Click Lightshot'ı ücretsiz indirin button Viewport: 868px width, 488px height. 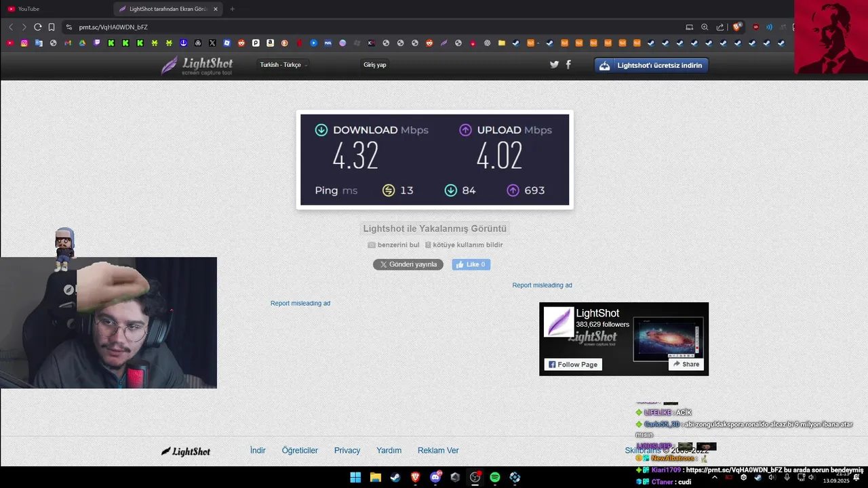pos(652,65)
